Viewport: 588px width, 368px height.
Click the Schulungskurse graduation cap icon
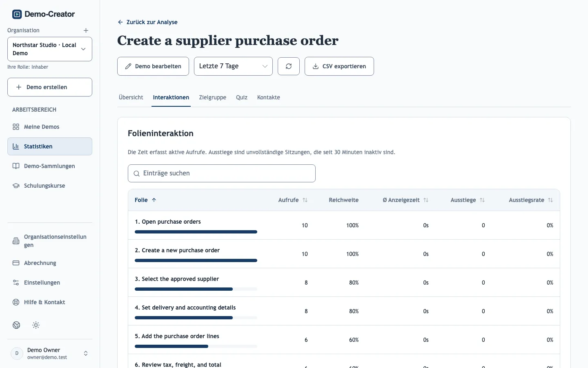16,186
